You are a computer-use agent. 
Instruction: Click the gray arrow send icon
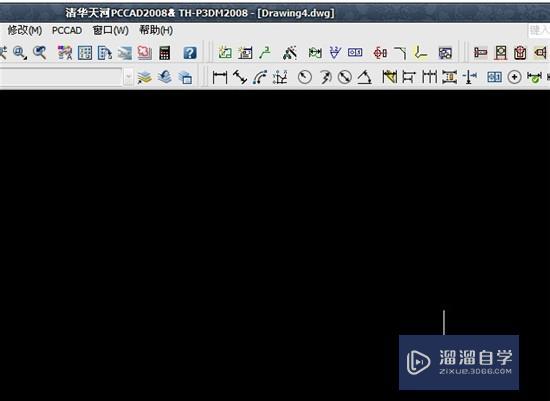[x=125, y=53]
